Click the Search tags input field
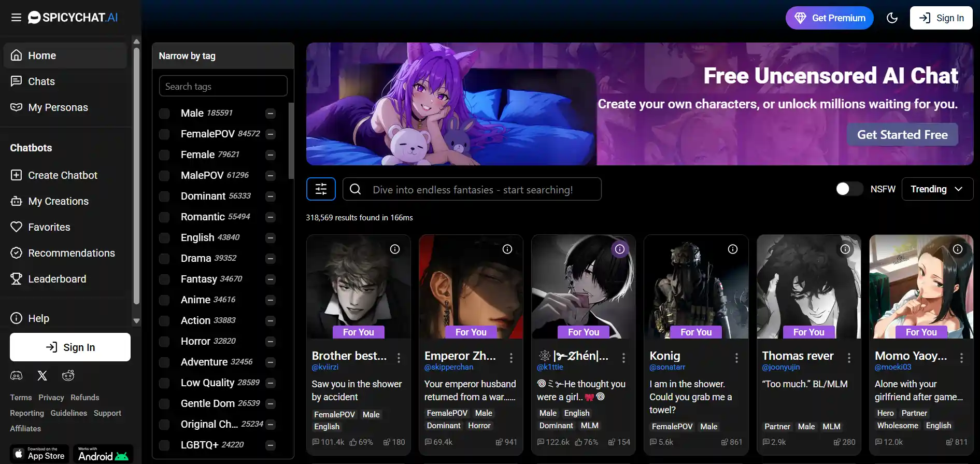Image resolution: width=980 pixels, height=464 pixels. pyautogui.click(x=223, y=86)
